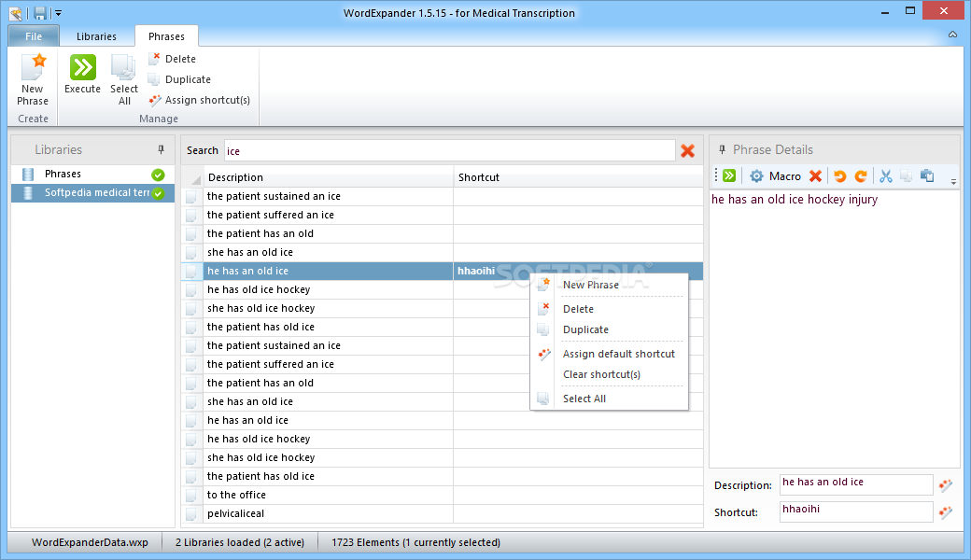
Task: Click the Softpedia library database icon
Action: [x=28, y=193]
